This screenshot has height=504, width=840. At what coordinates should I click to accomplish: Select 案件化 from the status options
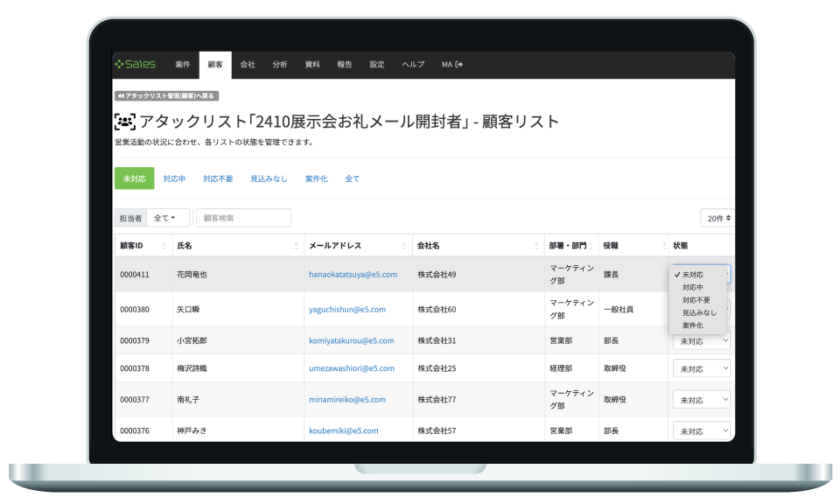click(693, 325)
